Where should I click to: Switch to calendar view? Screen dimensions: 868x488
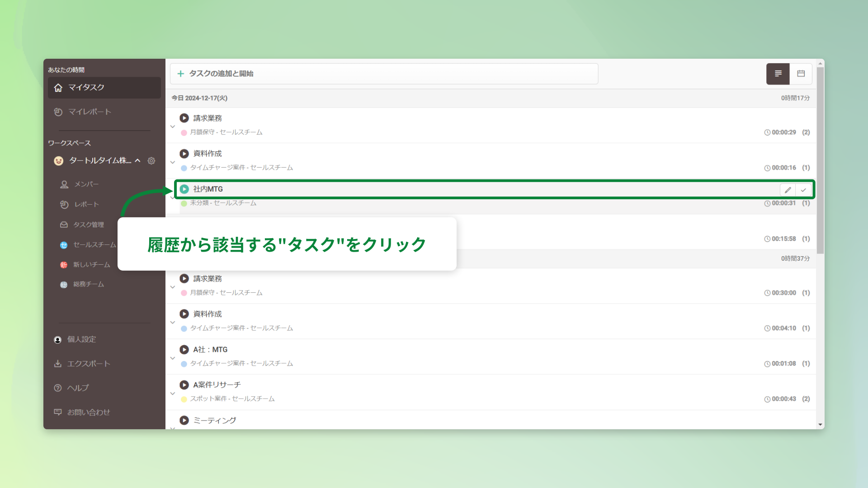tap(801, 74)
